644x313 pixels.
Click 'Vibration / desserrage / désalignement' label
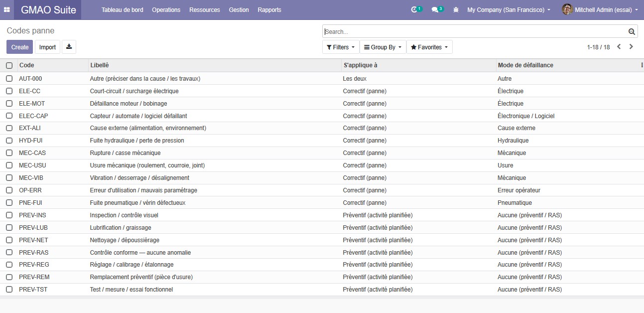point(139,178)
